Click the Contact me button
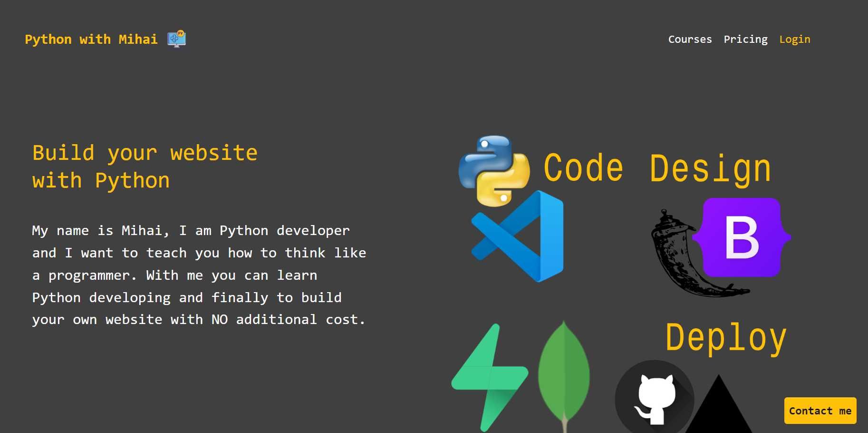The image size is (868, 433). 820,411
